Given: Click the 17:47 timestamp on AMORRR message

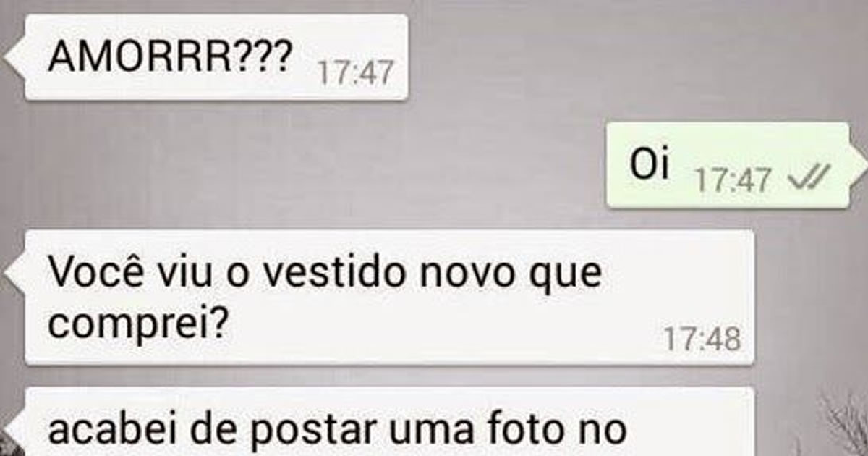Looking at the screenshot, I should click(355, 73).
